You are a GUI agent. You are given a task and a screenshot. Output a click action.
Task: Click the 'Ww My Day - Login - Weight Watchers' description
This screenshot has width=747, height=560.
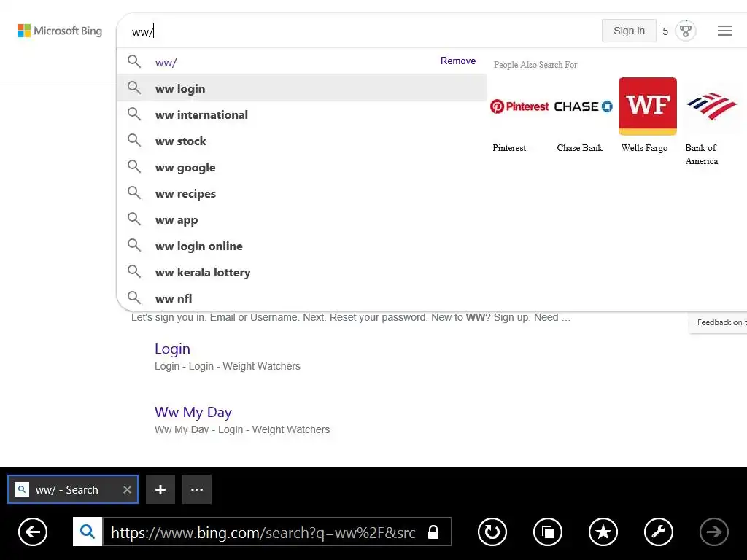tap(242, 429)
